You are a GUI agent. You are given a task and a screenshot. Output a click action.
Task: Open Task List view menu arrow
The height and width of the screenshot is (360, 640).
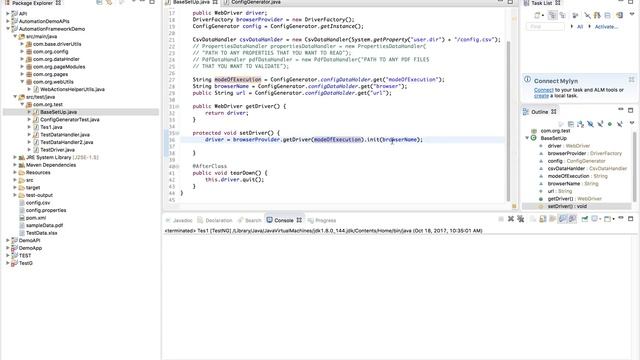(632, 14)
